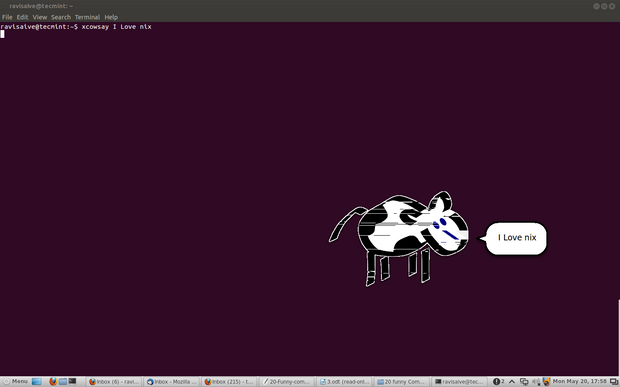This screenshot has width=620, height=387.
Task: Click the terminal scrollbar thumb on right edge
Action: pyautogui.click(x=619, y=337)
